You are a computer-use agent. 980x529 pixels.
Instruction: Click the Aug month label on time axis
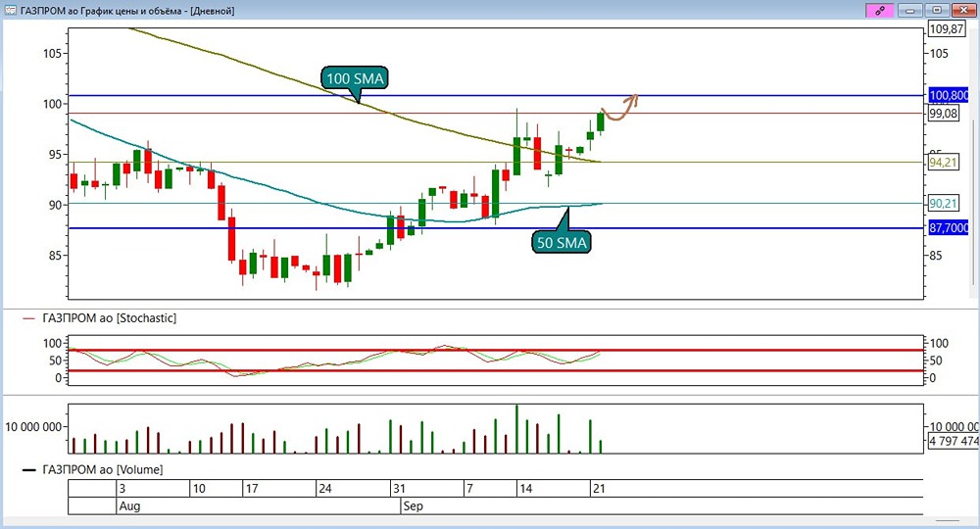pyautogui.click(x=129, y=505)
